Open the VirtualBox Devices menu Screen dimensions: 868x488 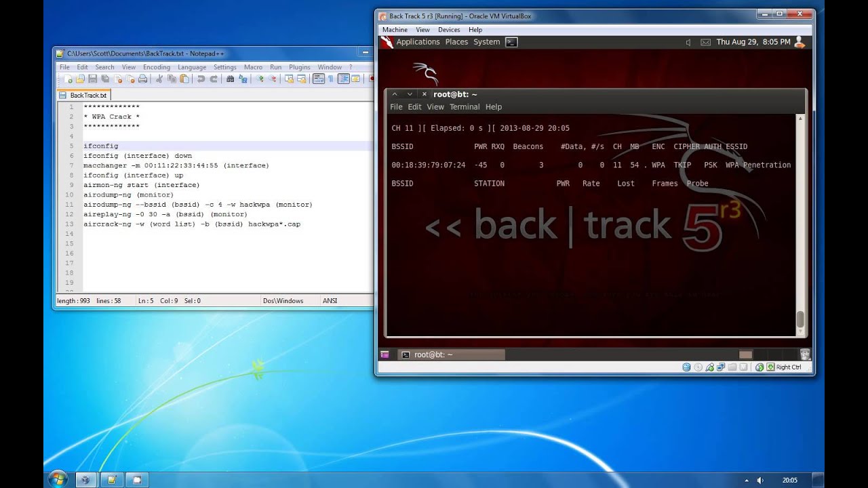[449, 30]
